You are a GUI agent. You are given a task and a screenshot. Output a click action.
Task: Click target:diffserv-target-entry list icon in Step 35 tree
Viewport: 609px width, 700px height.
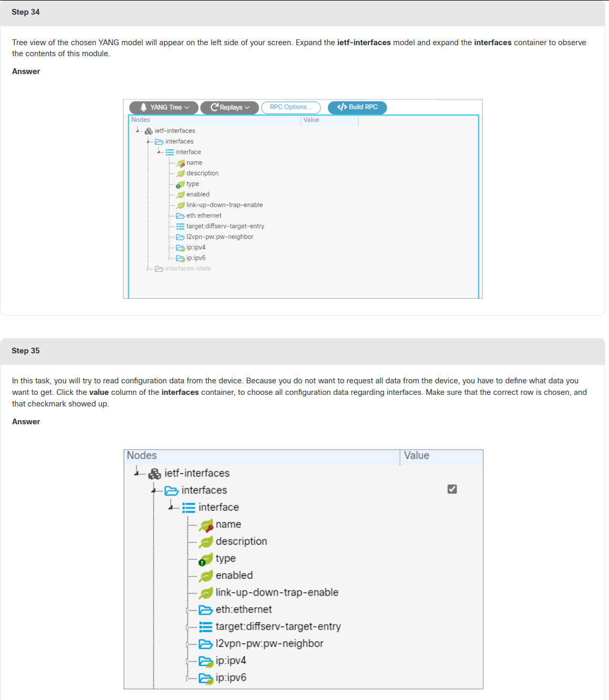[x=206, y=626]
